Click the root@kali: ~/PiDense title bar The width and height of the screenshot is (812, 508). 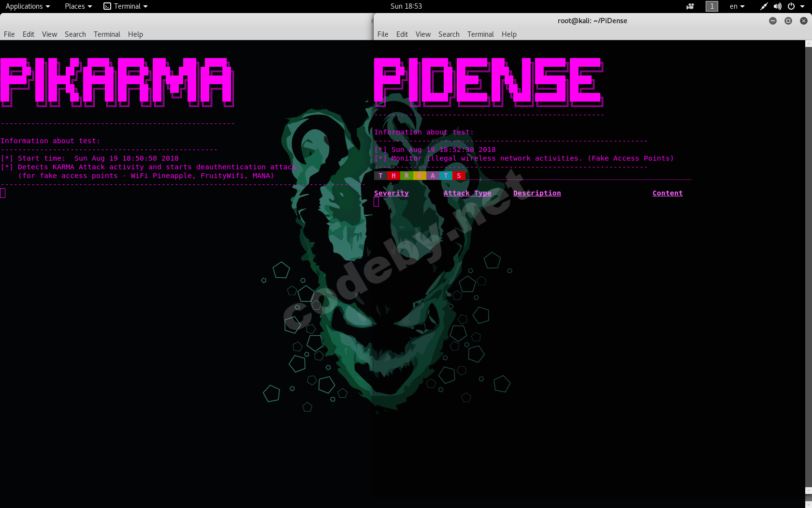[x=592, y=21]
